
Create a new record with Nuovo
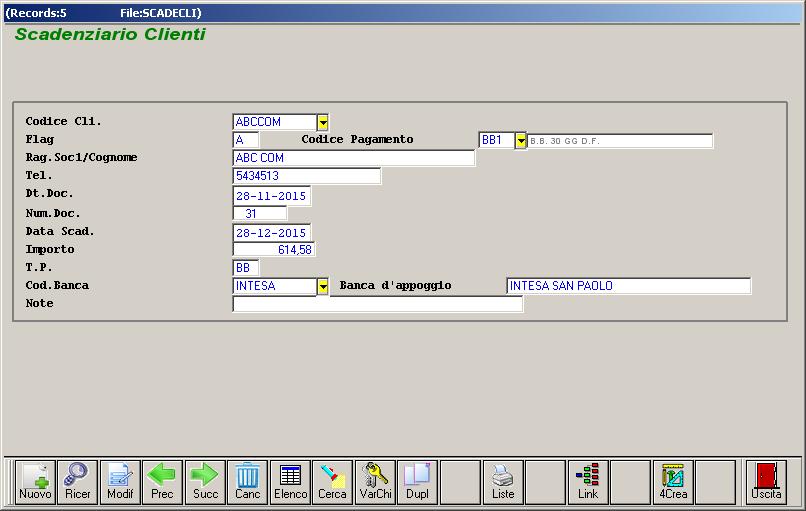coord(35,482)
